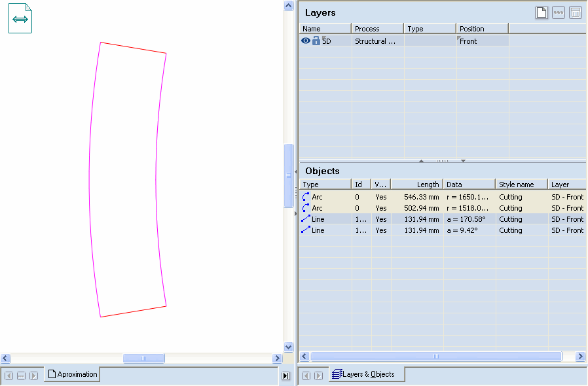The width and height of the screenshot is (588, 386).
Task: Sort objects by Length column header
Action: pyautogui.click(x=417, y=184)
